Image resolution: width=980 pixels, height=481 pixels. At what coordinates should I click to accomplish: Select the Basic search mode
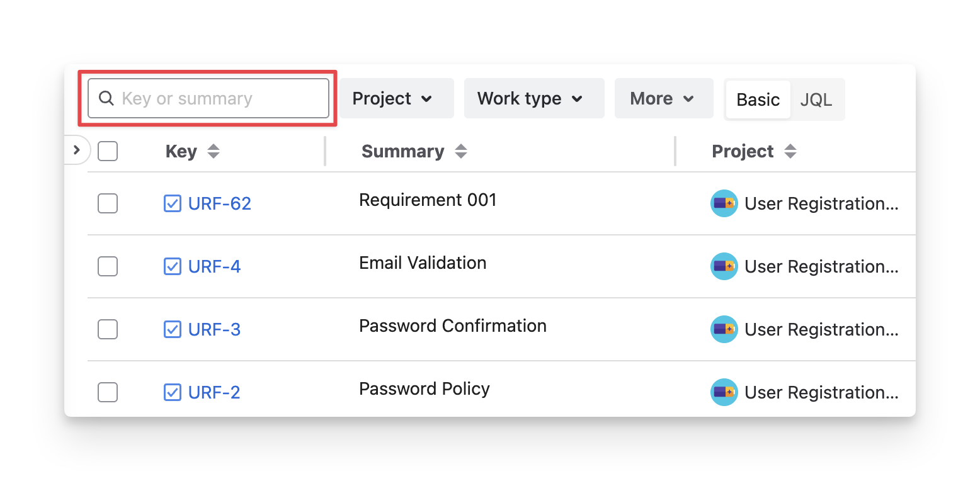click(x=758, y=99)
